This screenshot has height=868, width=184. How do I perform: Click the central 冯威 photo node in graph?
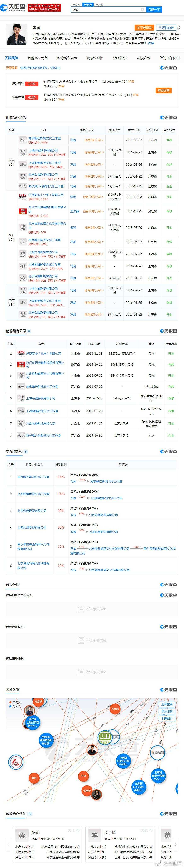coord(92,750)
